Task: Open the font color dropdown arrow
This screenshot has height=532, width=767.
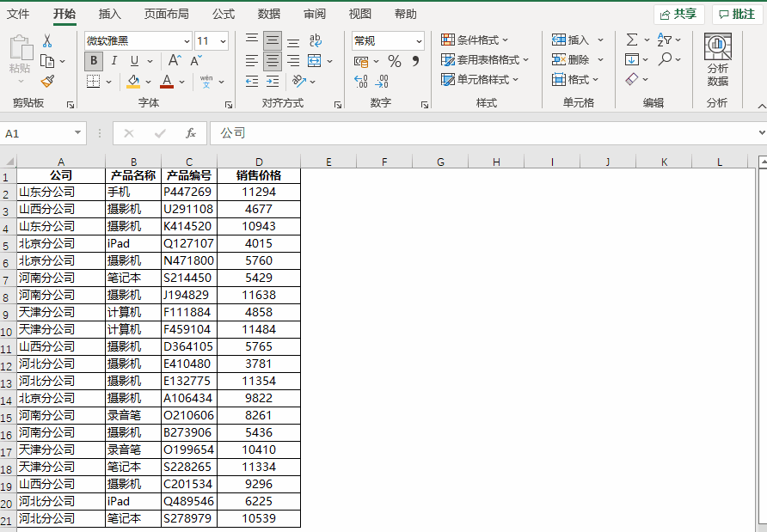Action: 182,82
